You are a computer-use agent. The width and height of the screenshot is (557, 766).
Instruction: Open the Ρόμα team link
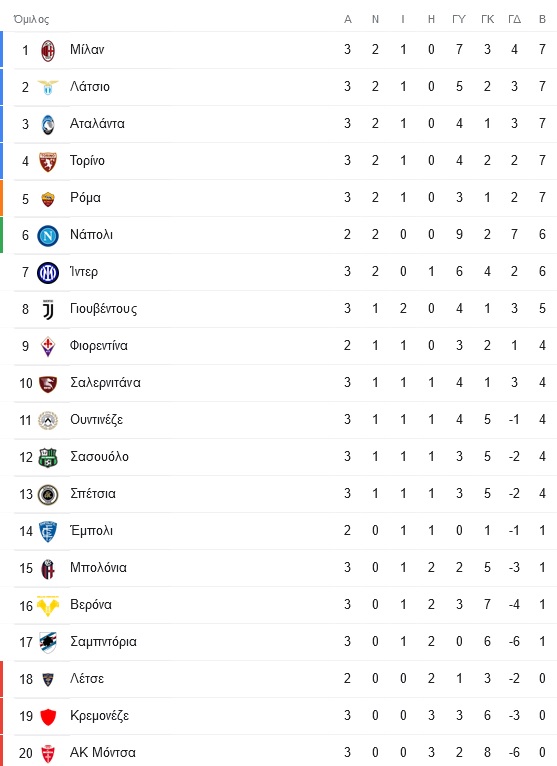[85, 198]
